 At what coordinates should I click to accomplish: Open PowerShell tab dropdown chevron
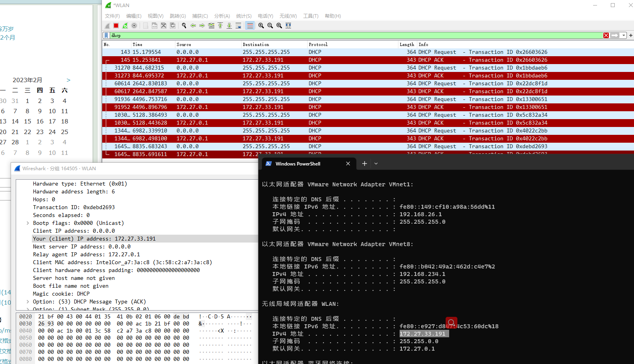tap(376, 164)
